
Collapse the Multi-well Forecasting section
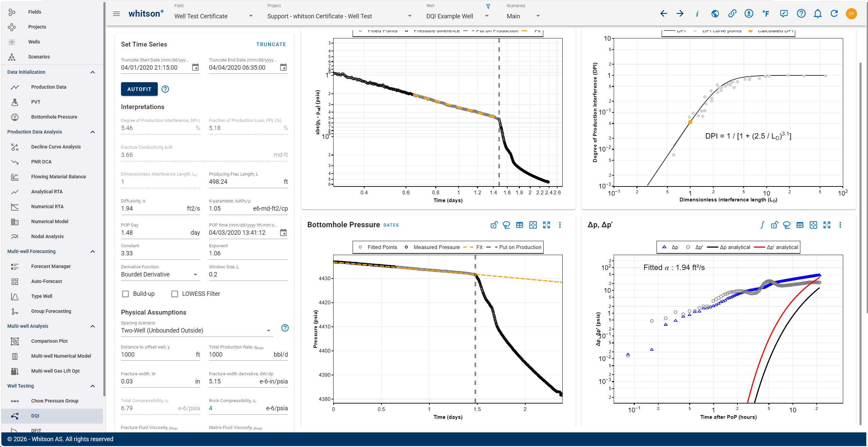click(x=92, y=251)
